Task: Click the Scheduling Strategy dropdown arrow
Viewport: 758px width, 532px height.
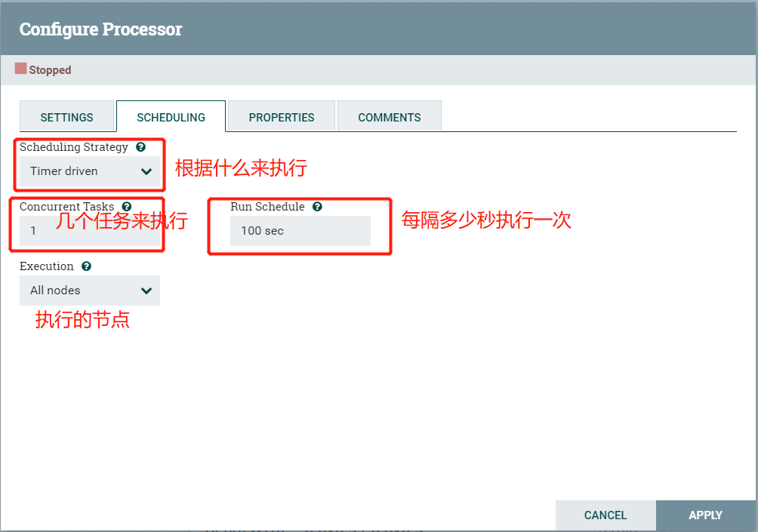Action: click(146, 171)
